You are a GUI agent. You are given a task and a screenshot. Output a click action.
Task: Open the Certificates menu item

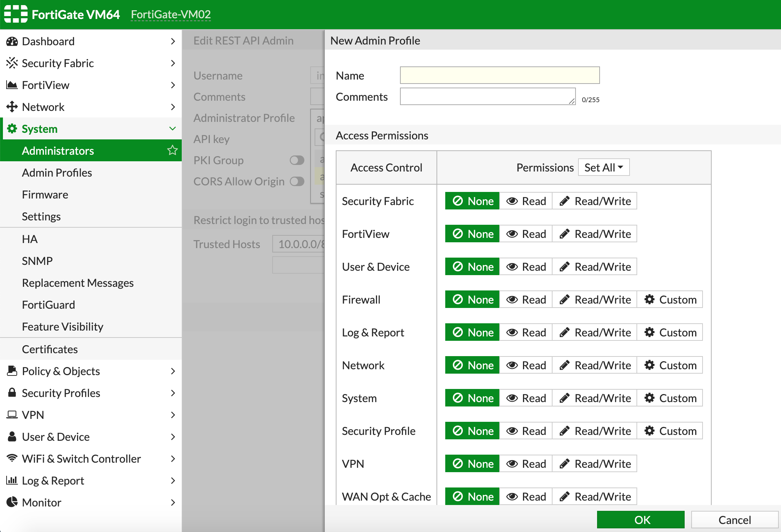[x=50, y=349]
